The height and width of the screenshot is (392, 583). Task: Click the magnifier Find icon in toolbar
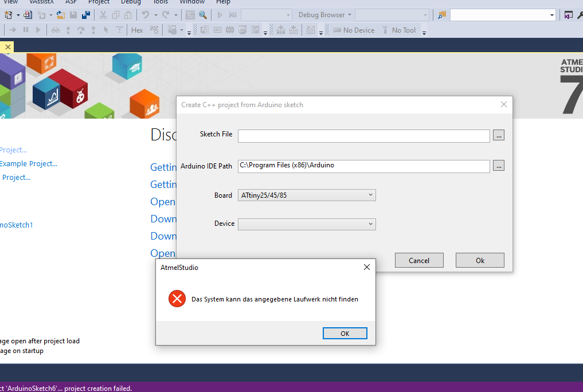(x=202, y=15)
